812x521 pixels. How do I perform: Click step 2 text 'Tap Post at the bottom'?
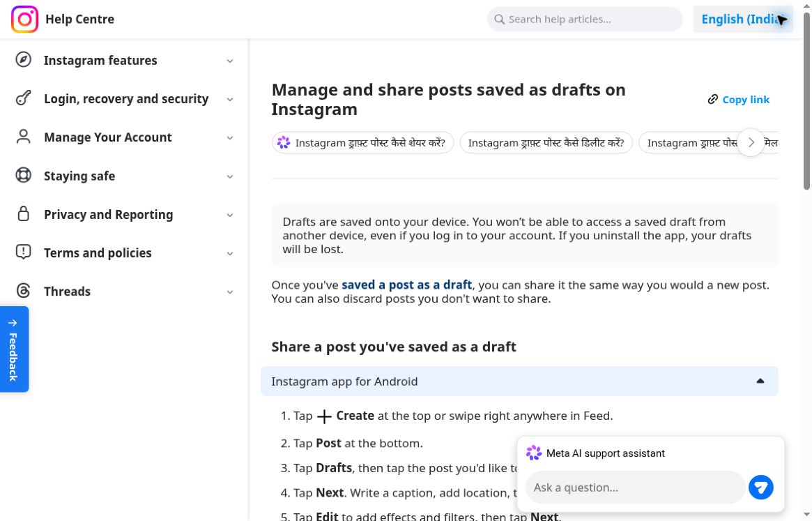[x=358, y=444]
